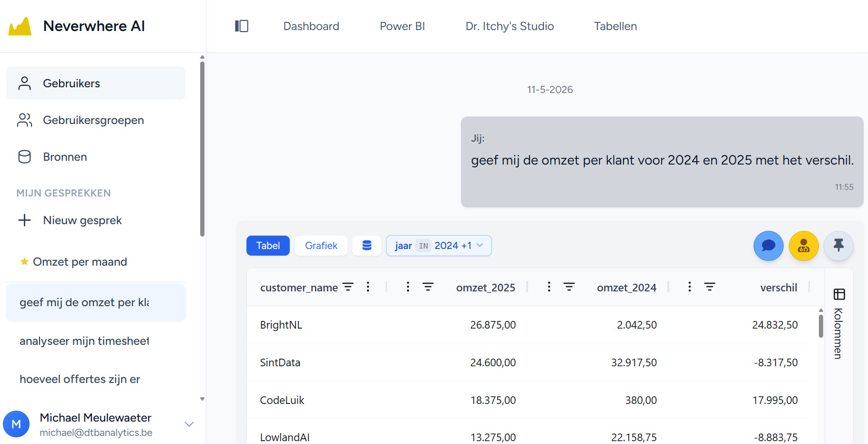This screenshot has width=868, height=444.
Task: Click the yellow analyst person button
Action: (x=804, y=246)
